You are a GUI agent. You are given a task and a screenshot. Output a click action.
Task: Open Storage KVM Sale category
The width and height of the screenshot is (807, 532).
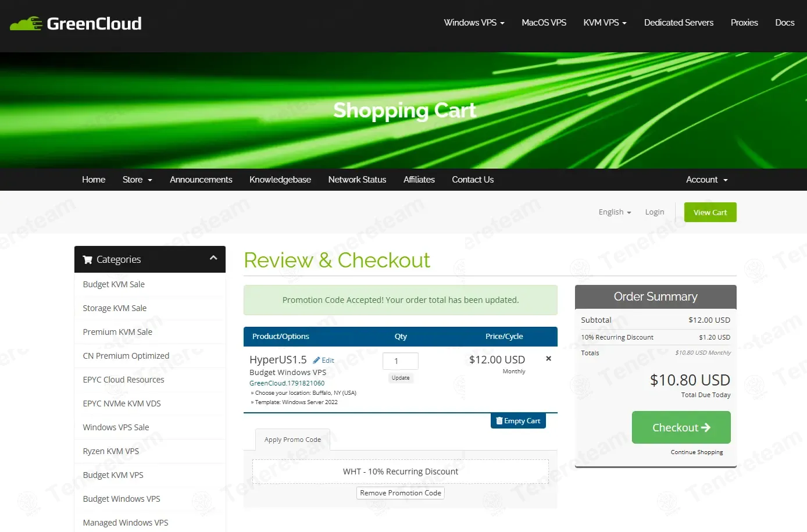pos(150,308)
